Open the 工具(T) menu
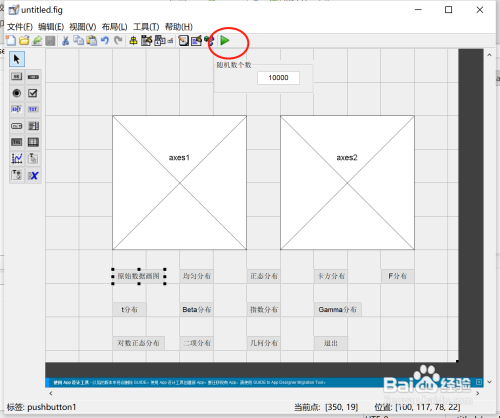The height and width of the screenshot is (418, 500). click(x=146, y=27)
